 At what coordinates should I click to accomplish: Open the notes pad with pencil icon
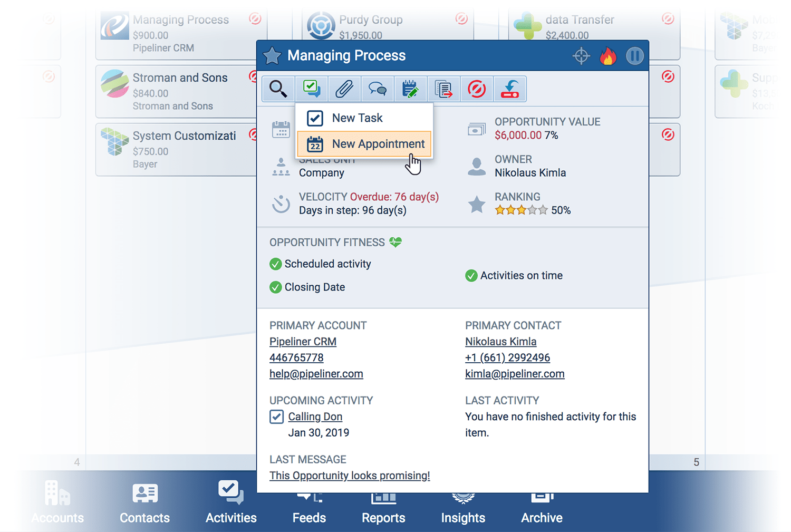[x=410, y=89]
